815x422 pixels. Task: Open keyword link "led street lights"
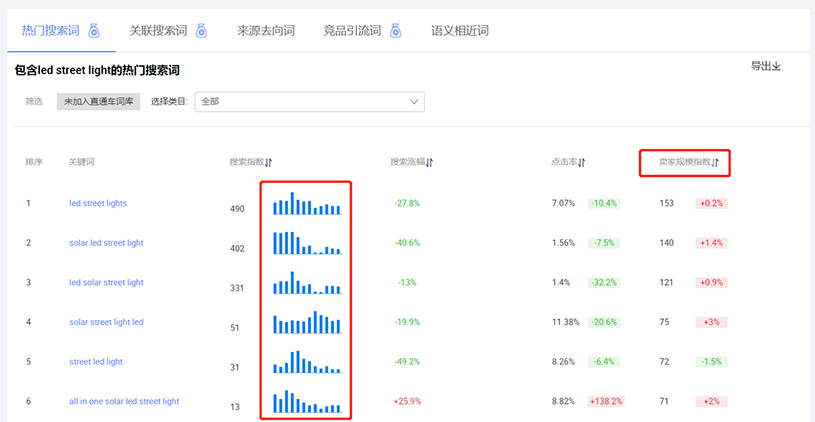point(98,203)
